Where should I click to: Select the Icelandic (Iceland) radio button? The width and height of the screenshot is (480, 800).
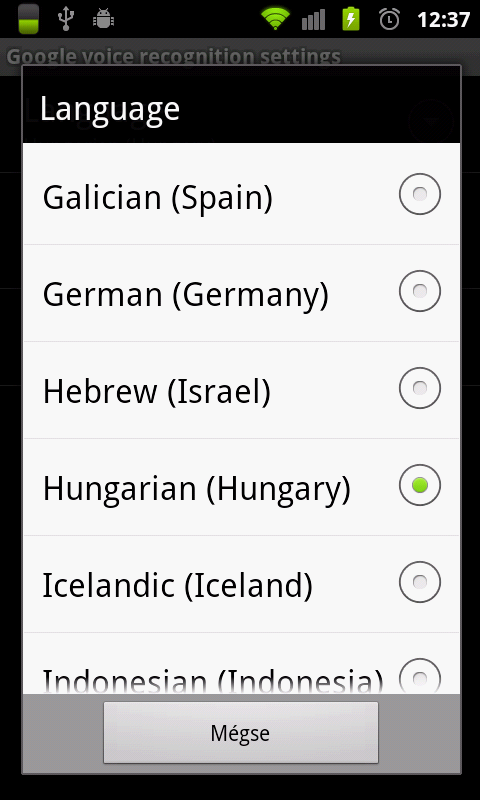click(x=420, y=582)
